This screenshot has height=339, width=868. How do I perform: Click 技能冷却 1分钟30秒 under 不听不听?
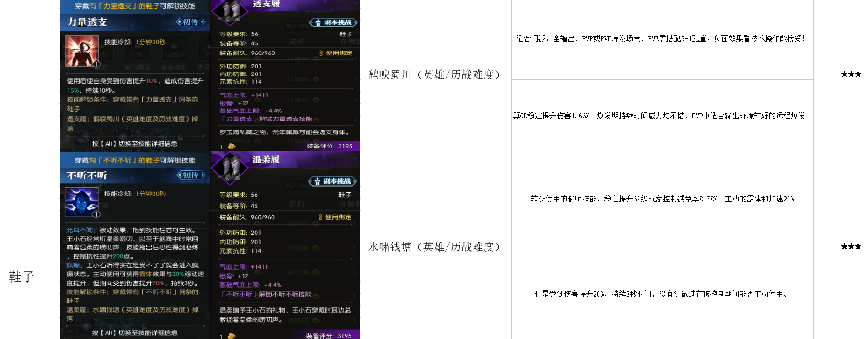tap(135, 194)
